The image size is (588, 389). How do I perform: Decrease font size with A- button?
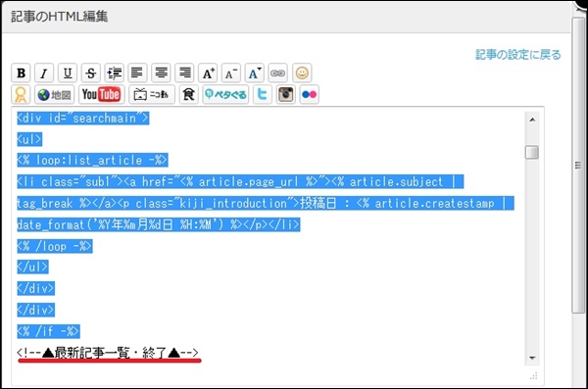tap(231, 73)
